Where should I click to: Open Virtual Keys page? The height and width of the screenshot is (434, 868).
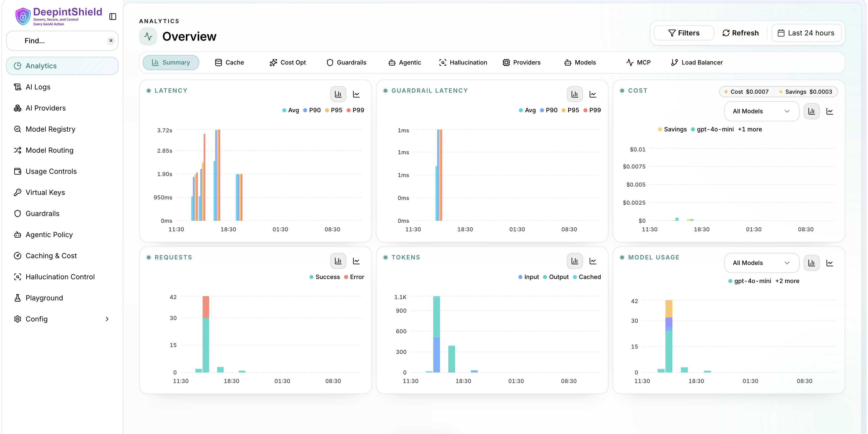pos(62,192)
